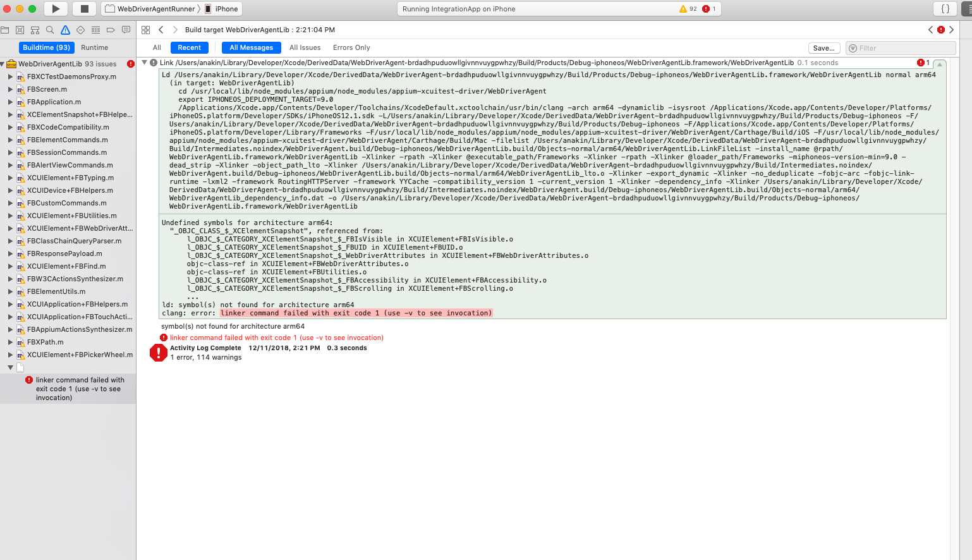The image size is (972, 560).
Task: Expand FBXCTestDaemonsProxy.m issues
Action: [10, 76]
